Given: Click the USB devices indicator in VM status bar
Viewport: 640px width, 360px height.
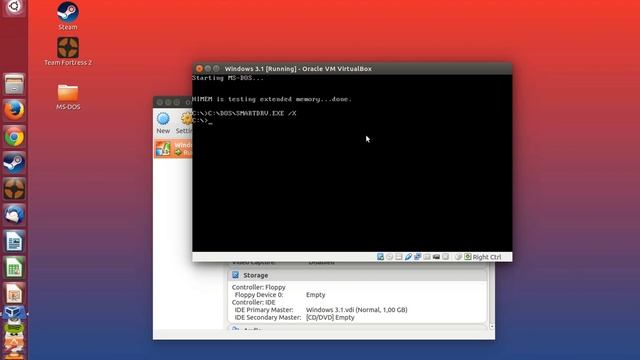Looking at the screenshot, I should pos(408,257).
